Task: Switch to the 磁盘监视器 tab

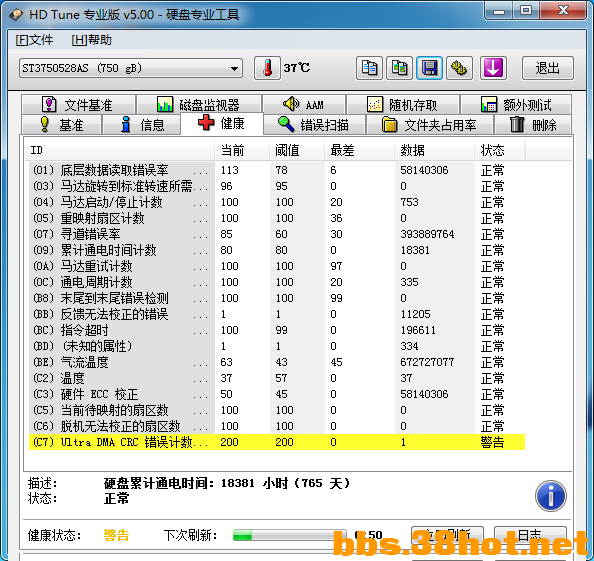Action: pos(199,104)
